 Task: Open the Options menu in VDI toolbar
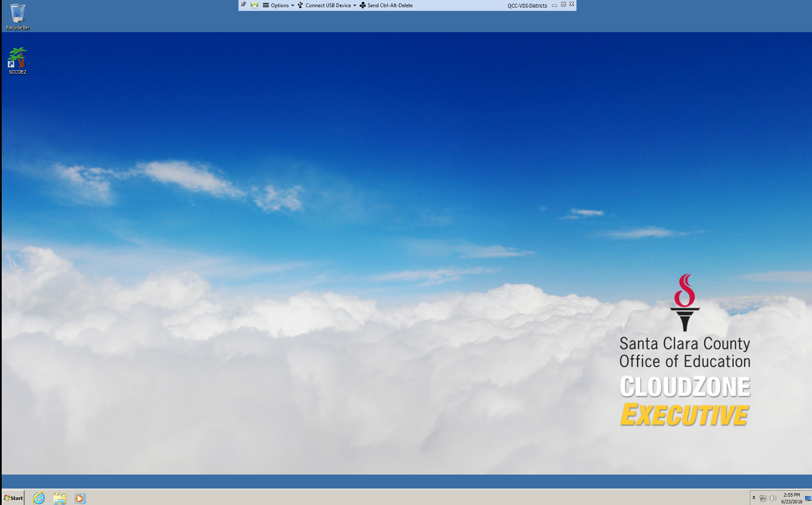[279, 5]
